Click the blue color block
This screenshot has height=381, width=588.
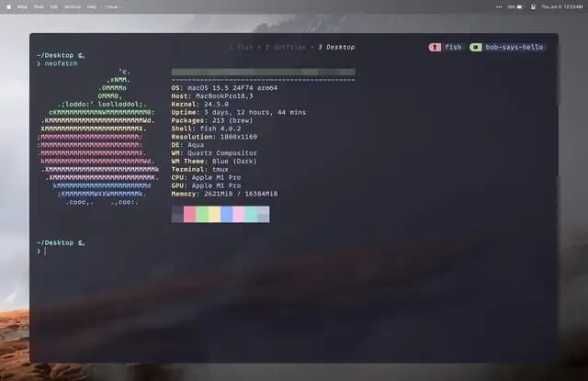[227, 214]
